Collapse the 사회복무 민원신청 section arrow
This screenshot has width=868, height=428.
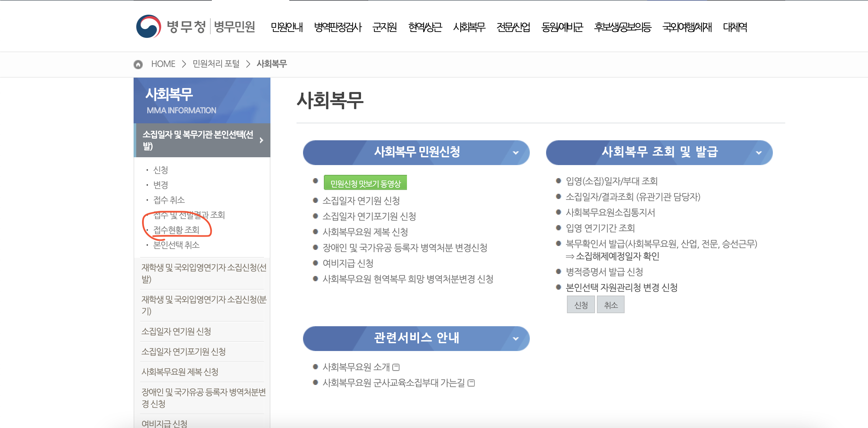[515, 153]
